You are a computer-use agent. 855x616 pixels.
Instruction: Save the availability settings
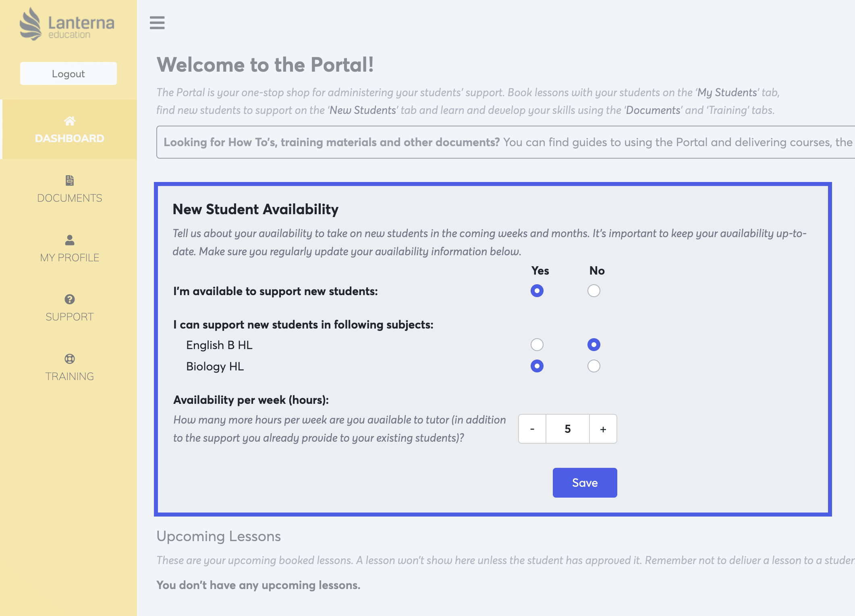tap(585, 483)
